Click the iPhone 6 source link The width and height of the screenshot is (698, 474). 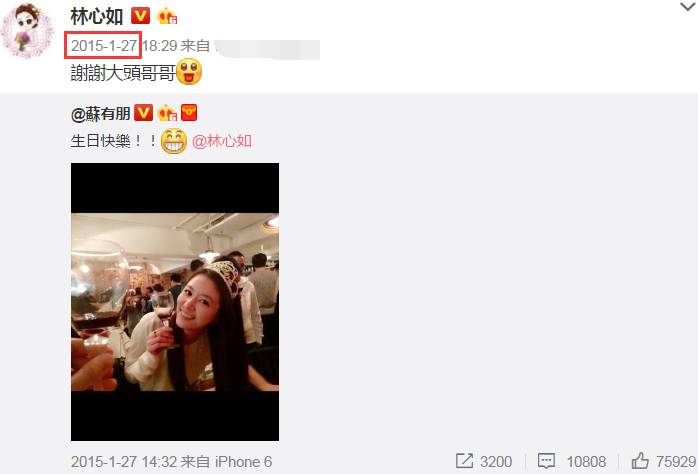(x=243, y=462)
